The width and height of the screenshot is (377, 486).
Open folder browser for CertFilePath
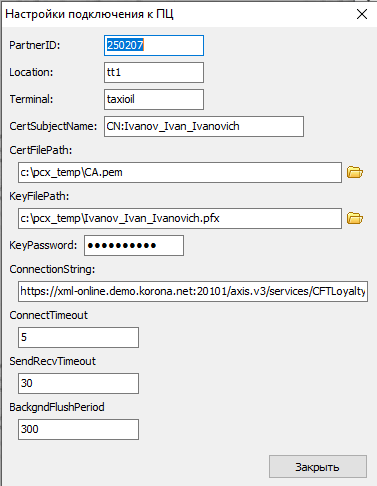tap(355, 172)
